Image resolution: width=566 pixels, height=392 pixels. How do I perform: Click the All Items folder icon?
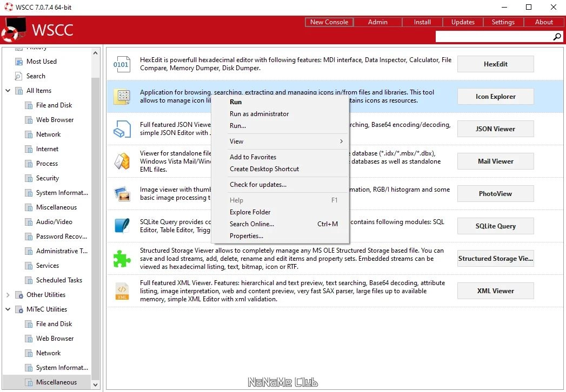coord(19,91)
